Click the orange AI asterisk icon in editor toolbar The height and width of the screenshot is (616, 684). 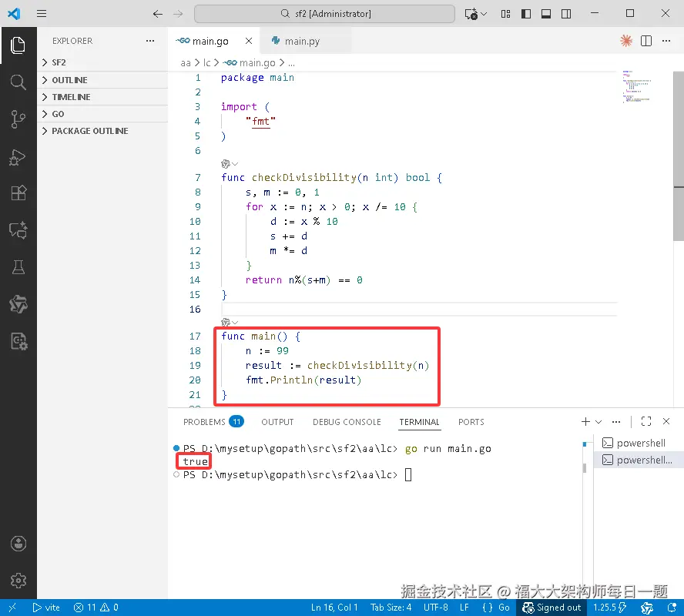626,41
